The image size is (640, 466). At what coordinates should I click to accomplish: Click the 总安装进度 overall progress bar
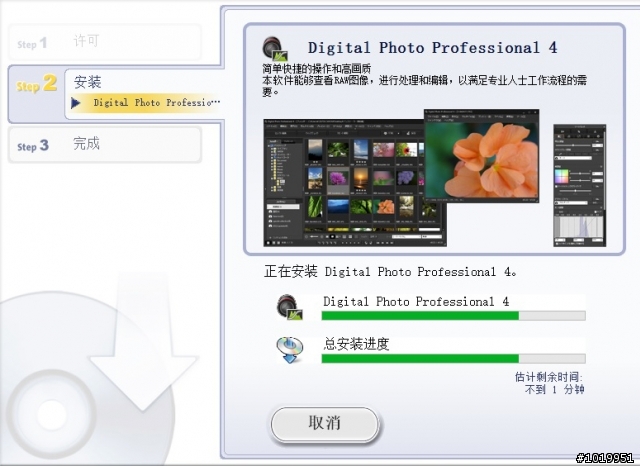coord(453,359)
